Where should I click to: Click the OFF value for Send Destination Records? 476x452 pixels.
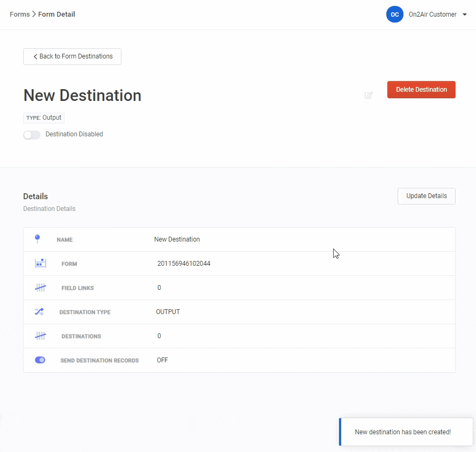tap(162, 360)
